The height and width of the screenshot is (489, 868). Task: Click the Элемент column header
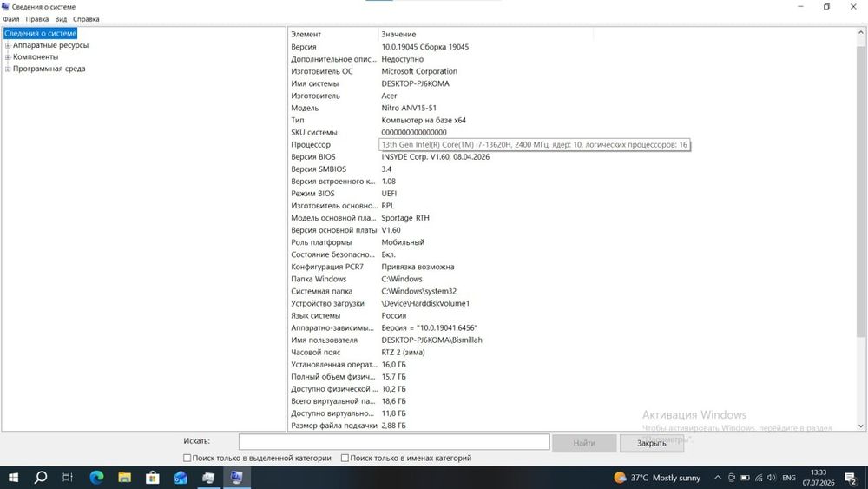coord(334,35)
